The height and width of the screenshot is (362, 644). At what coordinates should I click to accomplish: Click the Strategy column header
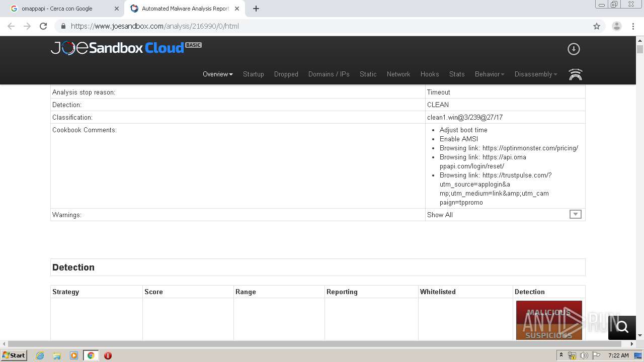point(66,292)
